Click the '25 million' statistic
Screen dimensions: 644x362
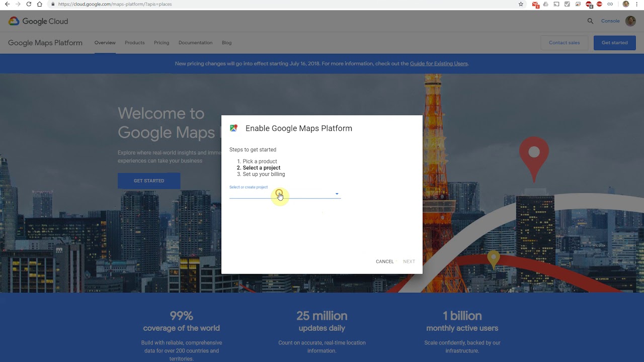click(x=322, y=316)
